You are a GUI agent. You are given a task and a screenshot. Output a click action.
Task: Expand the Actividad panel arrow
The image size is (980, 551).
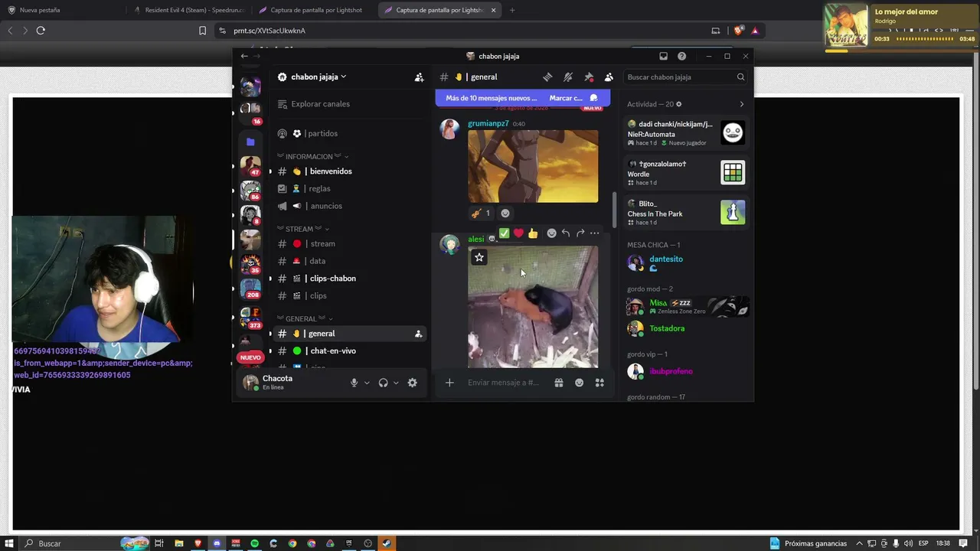pos(741,104)
